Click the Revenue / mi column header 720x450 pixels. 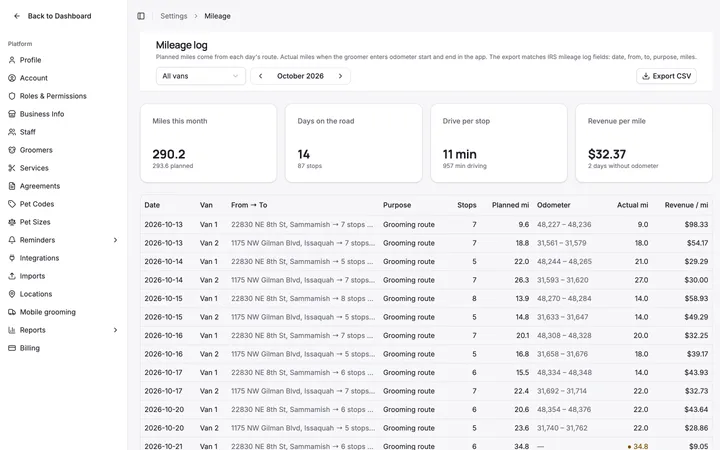coord(686,205)
